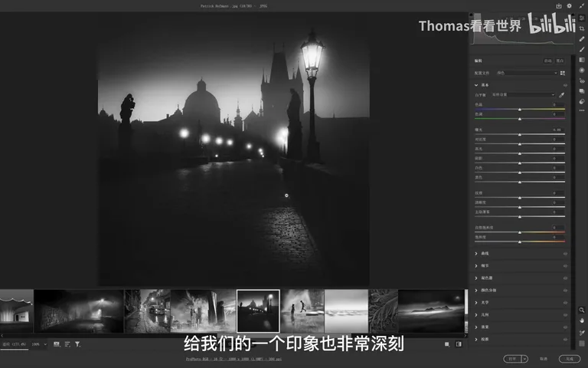Screen dimensions: 588x368
Task: Toggle visibility eye for 曲线 panel
Action: 565,254
